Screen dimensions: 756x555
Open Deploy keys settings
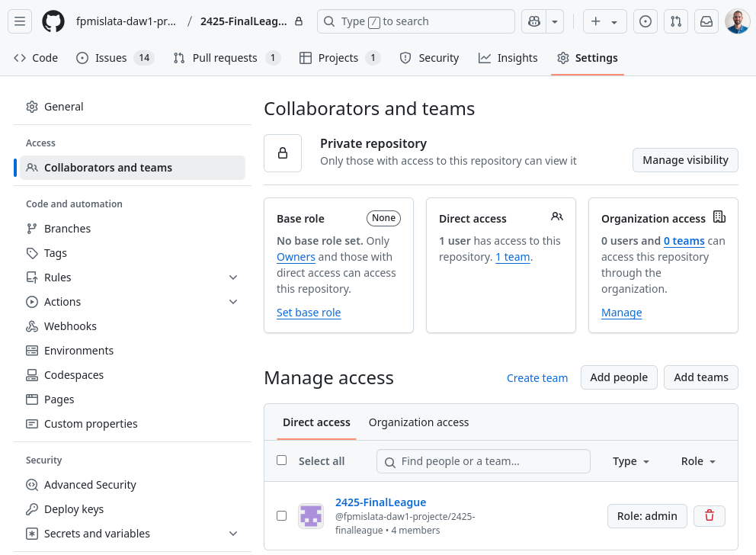click(x=132, y=509)
